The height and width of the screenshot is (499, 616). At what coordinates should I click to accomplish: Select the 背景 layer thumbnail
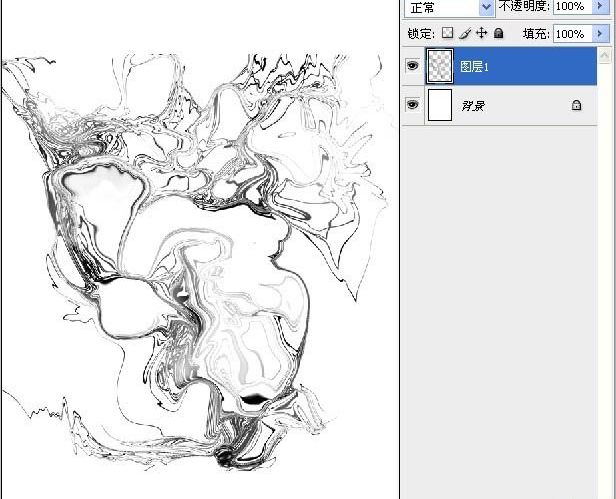coord(440,105)
